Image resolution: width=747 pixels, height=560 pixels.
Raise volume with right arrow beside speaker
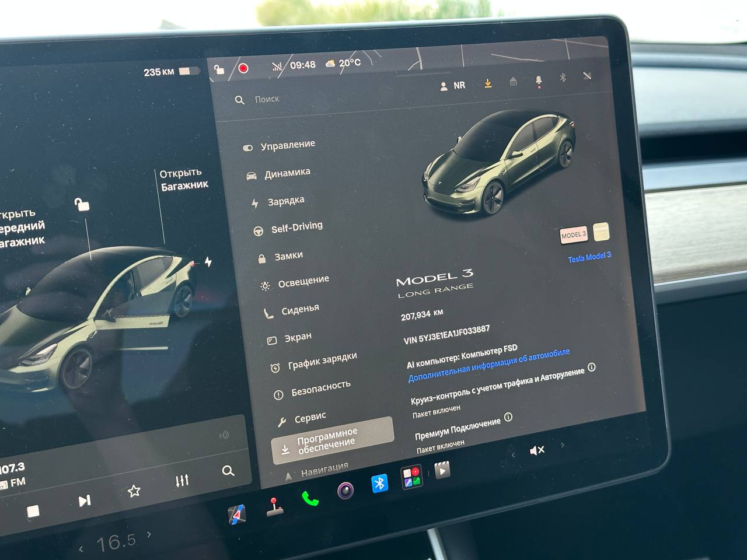point(562,445)
